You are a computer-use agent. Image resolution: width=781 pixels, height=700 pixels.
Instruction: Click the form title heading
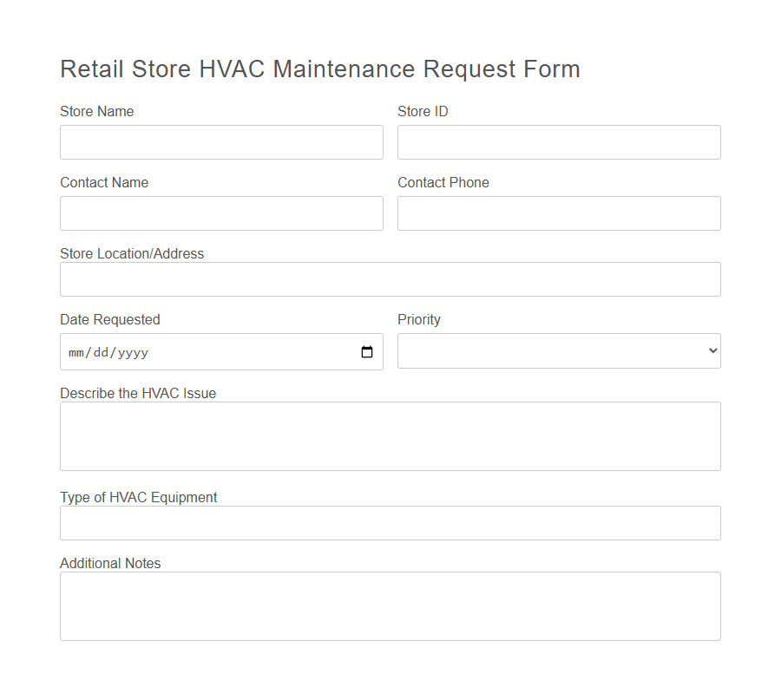click(319, 69)
